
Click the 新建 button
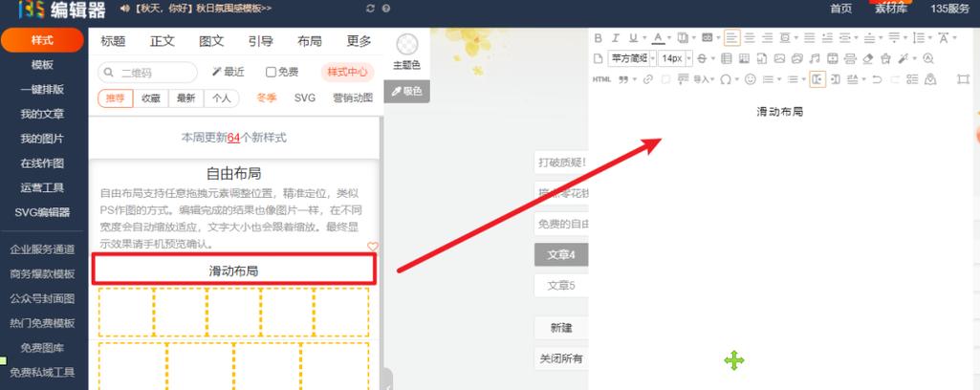click(x=561, y=328)
